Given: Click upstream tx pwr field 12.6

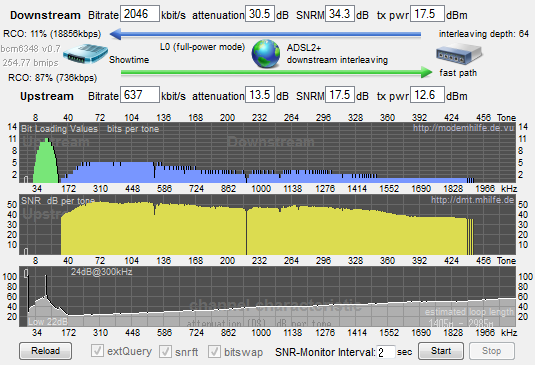Looking at the screenshot, I should pos(427,95).
